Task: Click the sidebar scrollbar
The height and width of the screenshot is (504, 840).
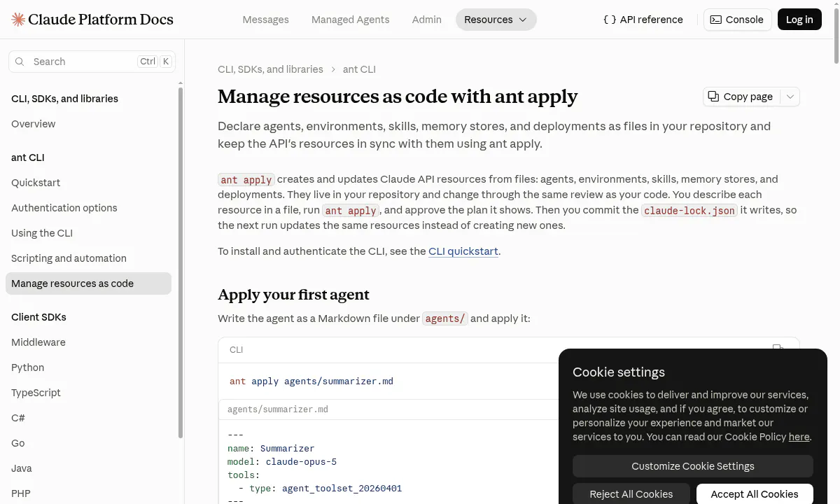Action: click(181, 262)
